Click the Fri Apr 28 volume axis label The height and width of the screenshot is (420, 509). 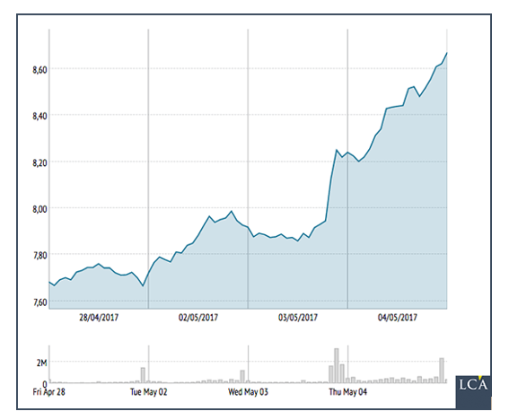[x=49, y=392]
